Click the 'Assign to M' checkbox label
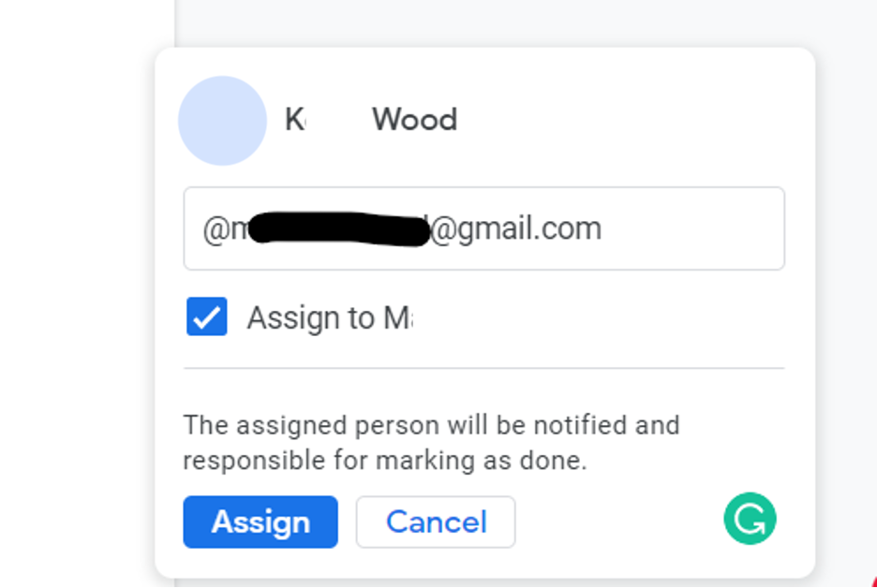Image resolution: width=877 pixels, height=588 pixels. (x=330, y=318)
